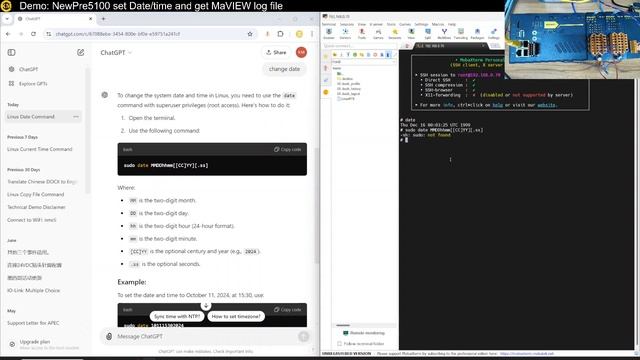Open the browser three-dot menu

(312, 34)
